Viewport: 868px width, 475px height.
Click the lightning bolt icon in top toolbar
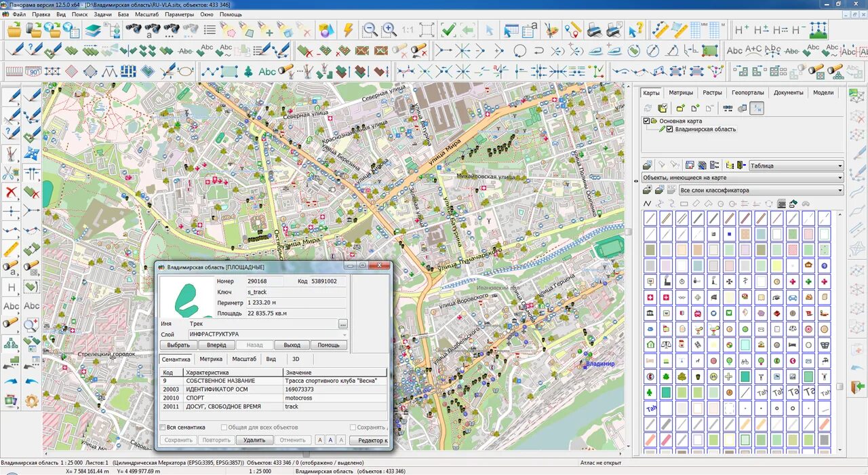(348, 30)
